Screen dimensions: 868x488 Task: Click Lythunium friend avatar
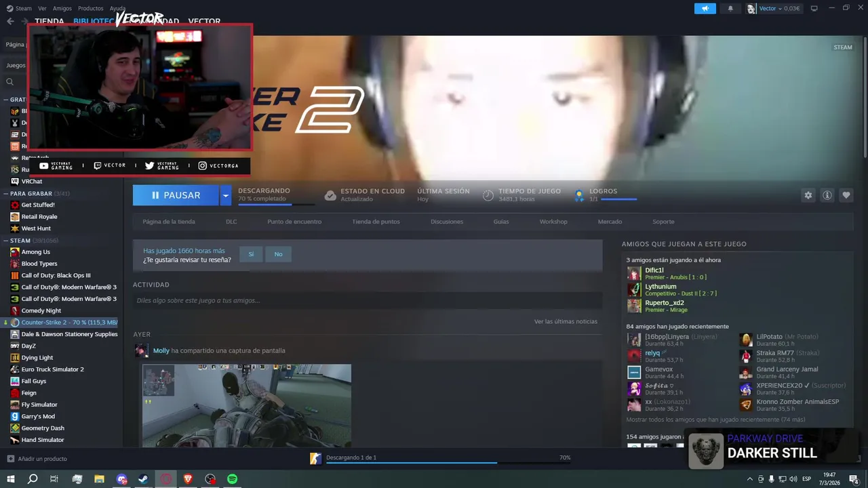(634, 290)
